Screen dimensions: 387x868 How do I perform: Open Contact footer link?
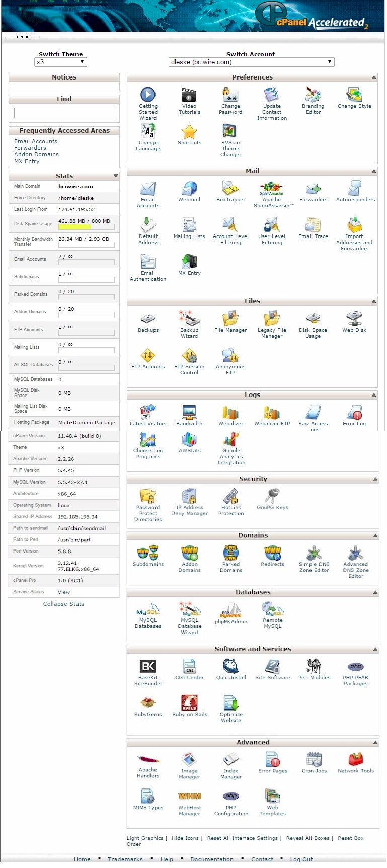(262, 859)
